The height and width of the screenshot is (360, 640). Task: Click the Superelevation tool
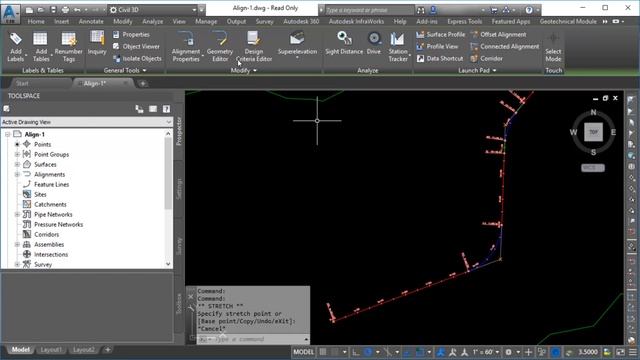[297, 44]
